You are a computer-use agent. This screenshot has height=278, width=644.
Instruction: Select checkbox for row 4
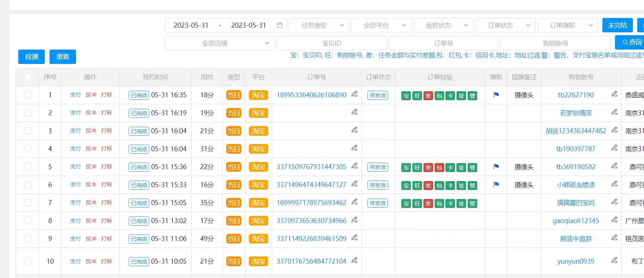point(28,149)
